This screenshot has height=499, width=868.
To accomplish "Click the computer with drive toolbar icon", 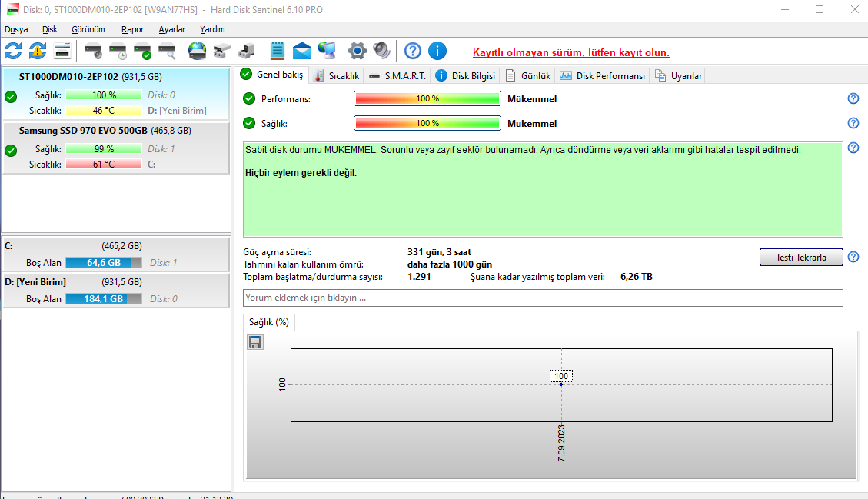I will (246, 51).
